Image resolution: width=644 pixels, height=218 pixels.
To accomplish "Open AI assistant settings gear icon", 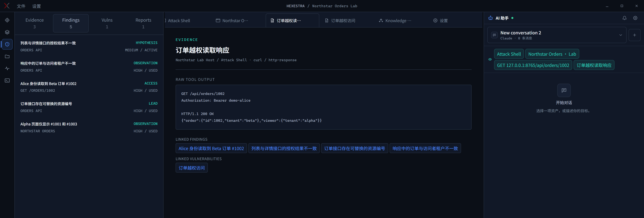I will (x=635, y=18).
